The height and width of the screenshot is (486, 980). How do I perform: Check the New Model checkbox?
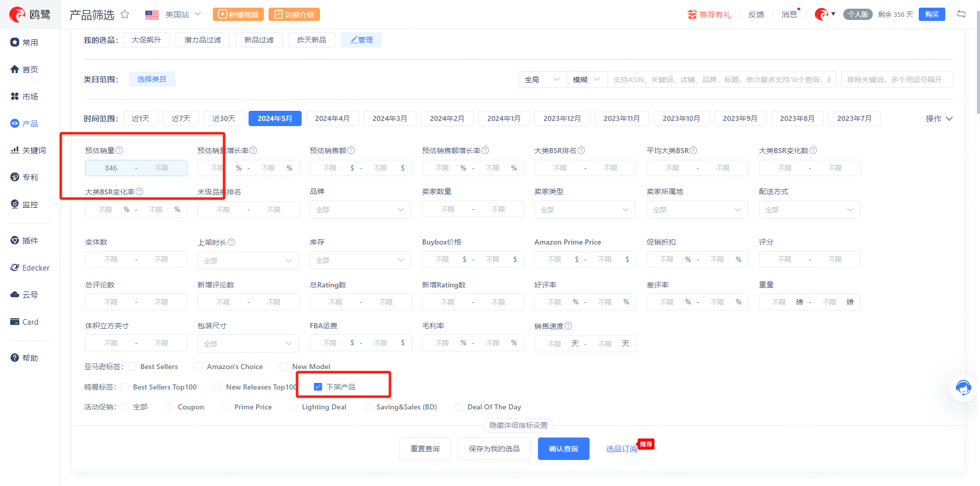point(284,367)
